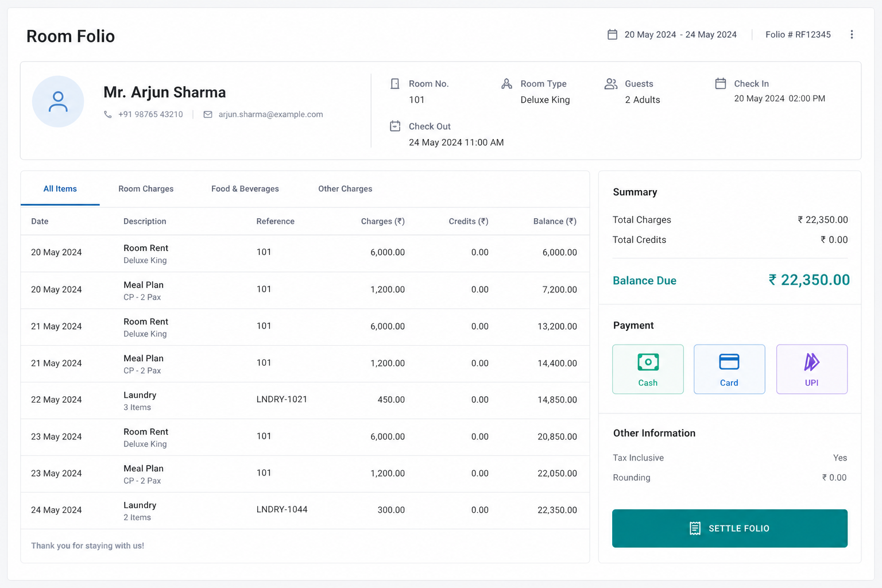Screen dimensions: 882x588
Task: Click the 14,400.00 balance cell
Action: tap(557, 363)
